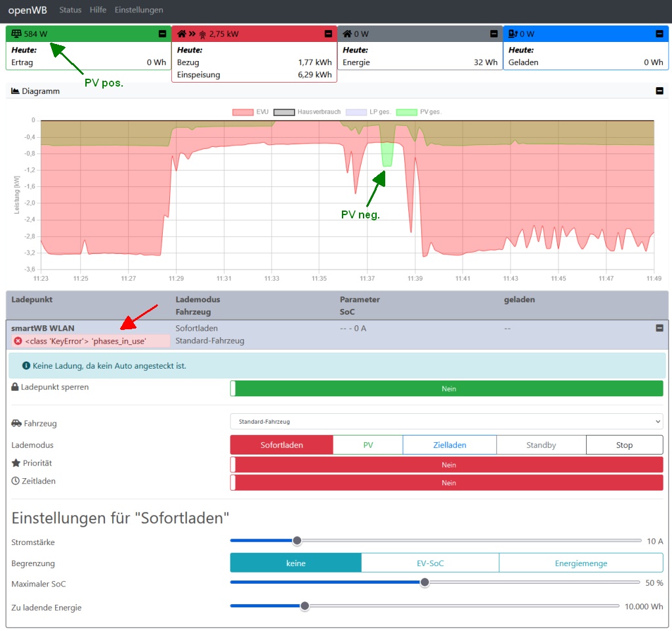The height and width of the screenshot is (631, 672).
Task: Click the Stromstärke slider handle
Action: pos(297,540)
